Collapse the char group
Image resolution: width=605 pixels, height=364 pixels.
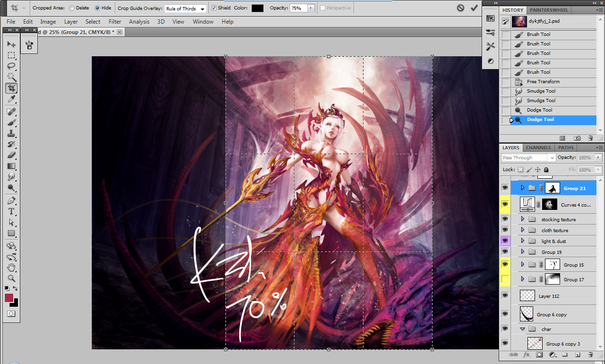point(522,329)
